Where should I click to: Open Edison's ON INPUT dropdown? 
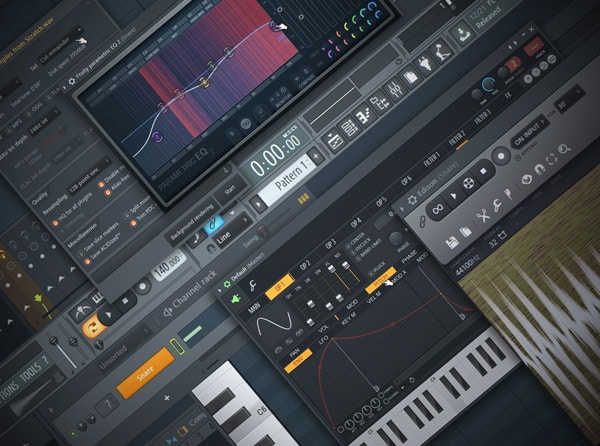click(530, 132)
